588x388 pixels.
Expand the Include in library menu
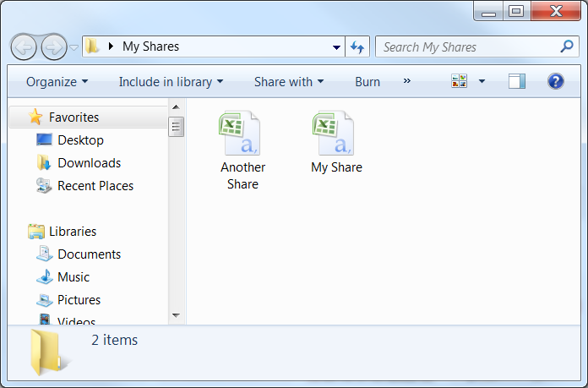tap(171, 82)
